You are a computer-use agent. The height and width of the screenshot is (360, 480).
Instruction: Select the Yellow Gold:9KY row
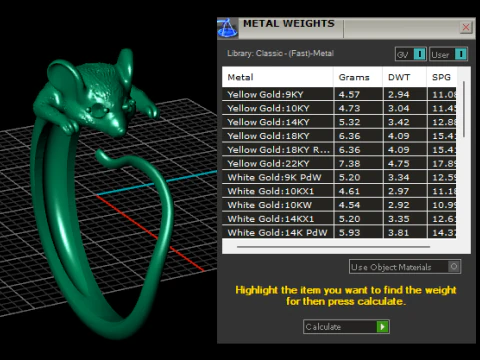tap(339, 94)
